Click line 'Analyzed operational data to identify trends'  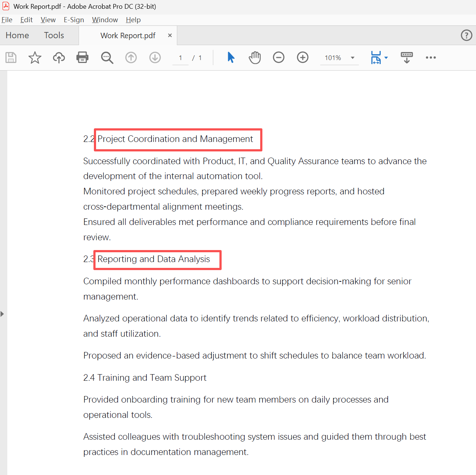tap(256, 318)
